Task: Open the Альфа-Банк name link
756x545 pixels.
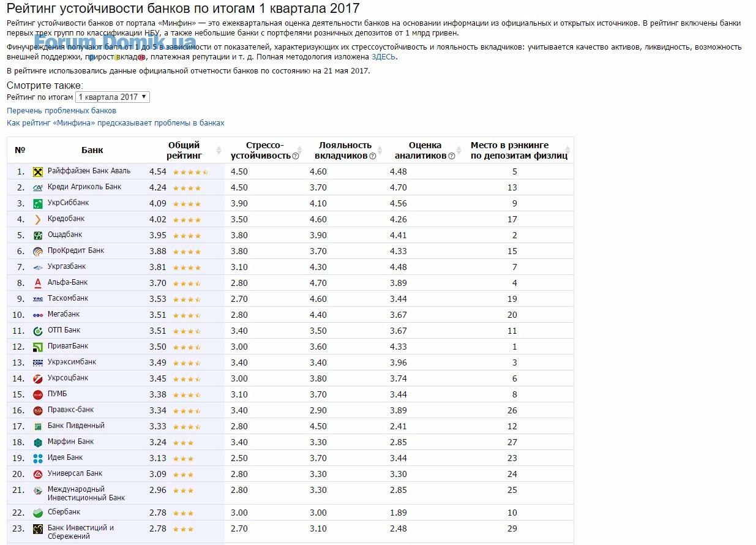Action: [x=67, y=282]
